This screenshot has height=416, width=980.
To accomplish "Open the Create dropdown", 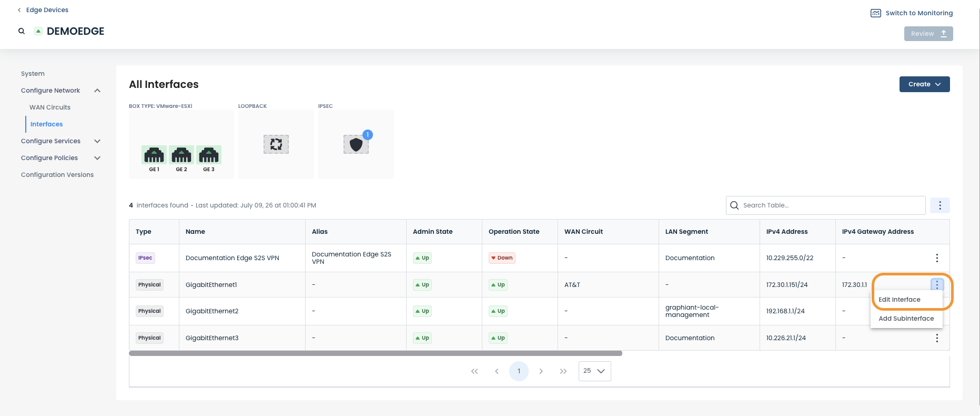I will click(924, 84).
